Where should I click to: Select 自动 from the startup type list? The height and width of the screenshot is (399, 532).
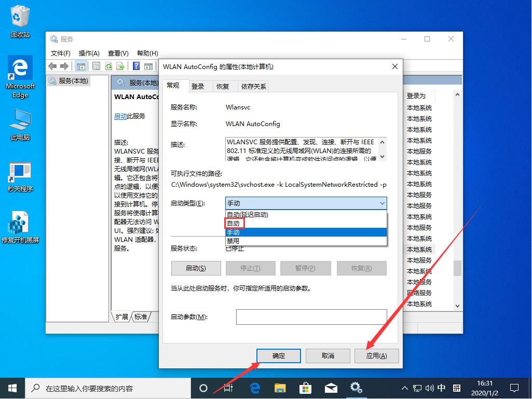[233, 223]
